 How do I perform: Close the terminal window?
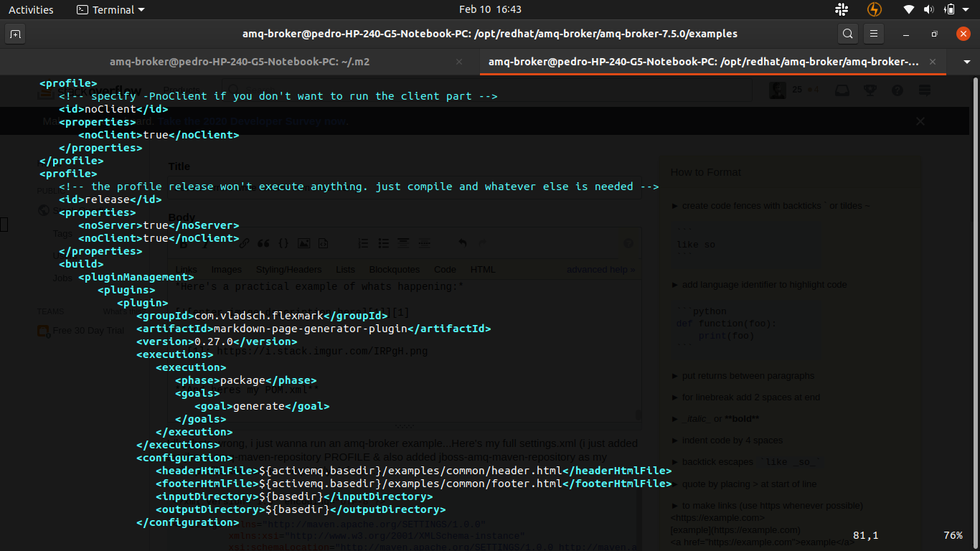963,34
